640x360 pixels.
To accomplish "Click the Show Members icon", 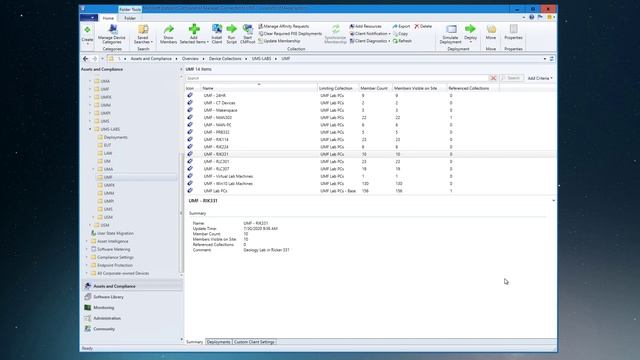I will tap(168, 29).
